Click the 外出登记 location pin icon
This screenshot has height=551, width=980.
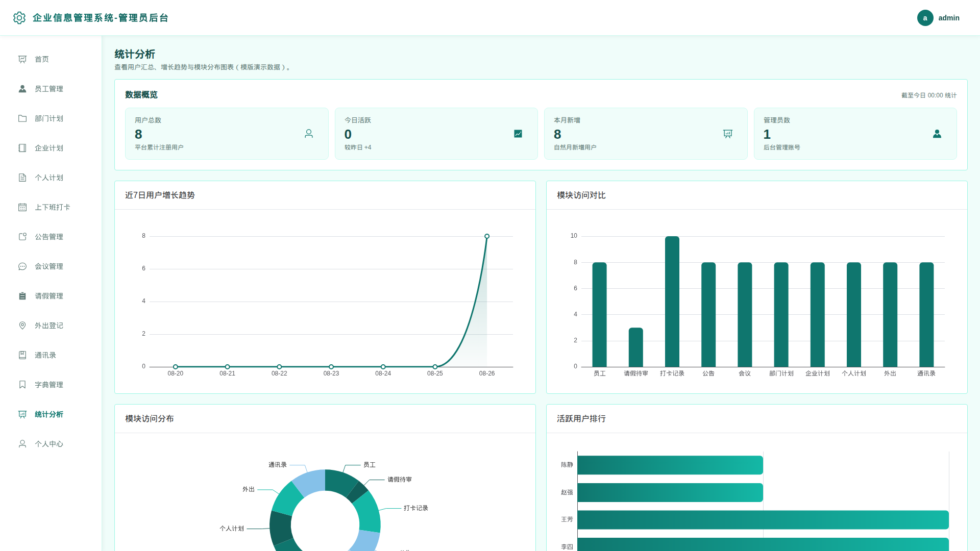pos(22,325)
